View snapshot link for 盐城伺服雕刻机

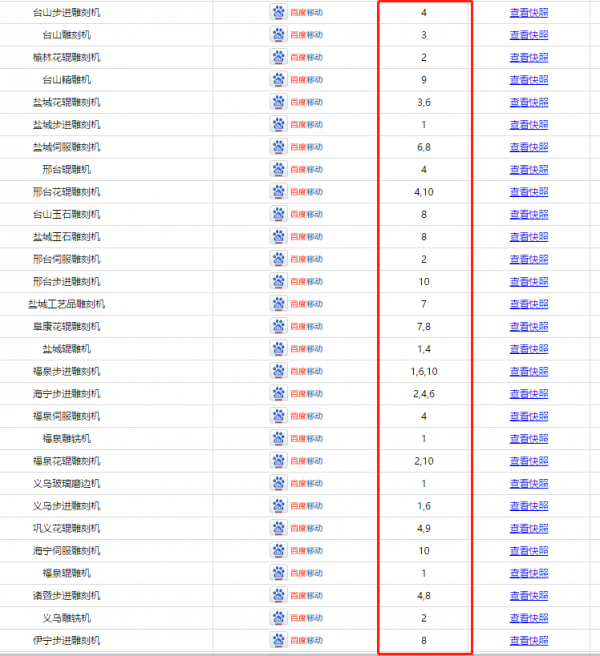pos(529,147)
